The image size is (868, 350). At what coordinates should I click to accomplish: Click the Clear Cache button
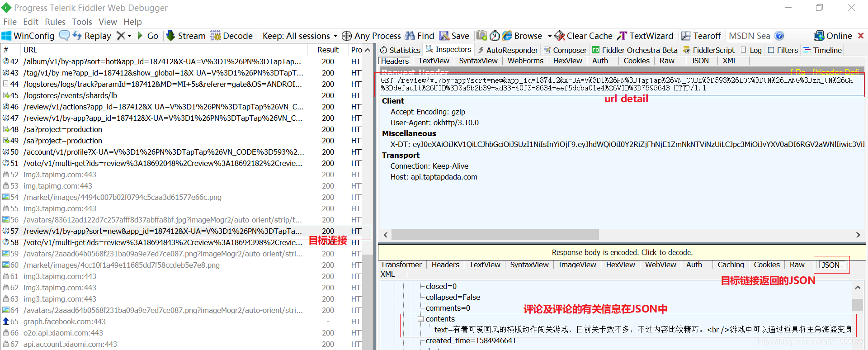click(x=584, y=36)
